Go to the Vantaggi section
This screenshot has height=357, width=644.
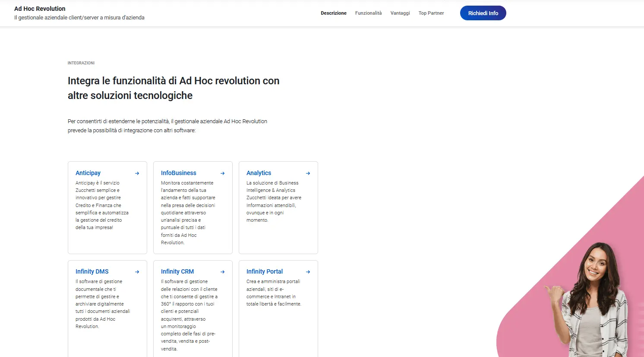pos(400,13)
